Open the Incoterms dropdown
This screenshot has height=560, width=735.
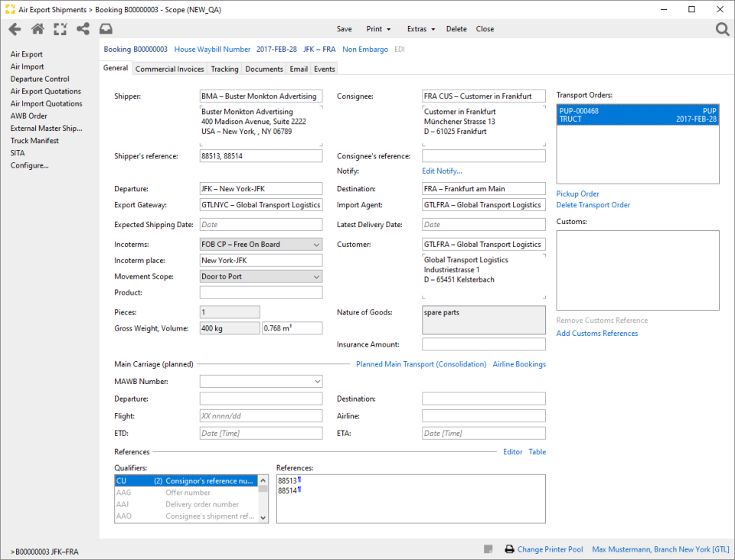coord(317,244)
